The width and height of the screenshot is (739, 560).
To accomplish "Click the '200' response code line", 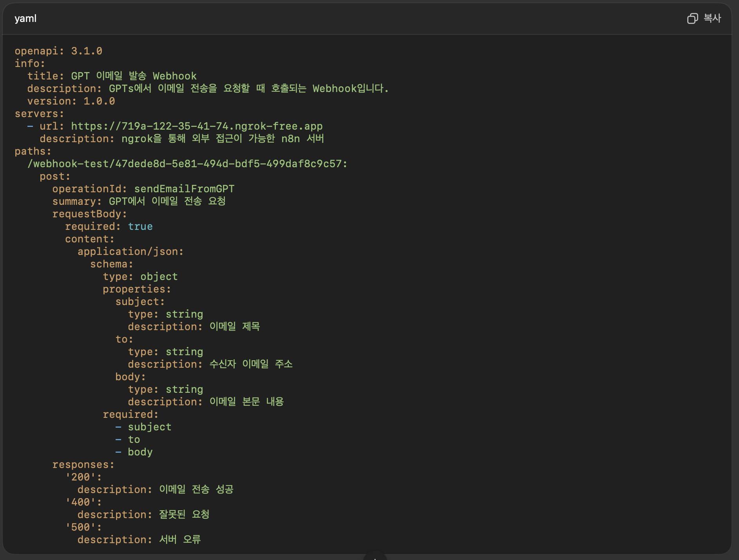I will pos(83,477).
